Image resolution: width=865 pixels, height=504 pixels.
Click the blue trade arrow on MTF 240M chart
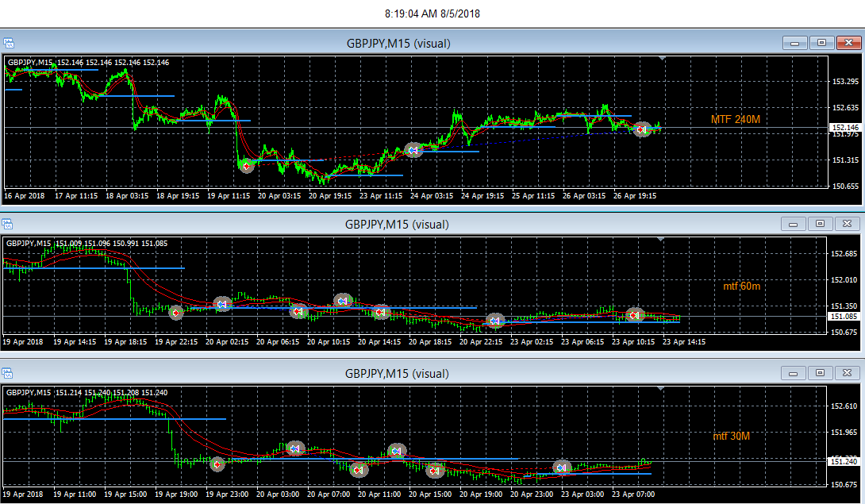[413, 150]
